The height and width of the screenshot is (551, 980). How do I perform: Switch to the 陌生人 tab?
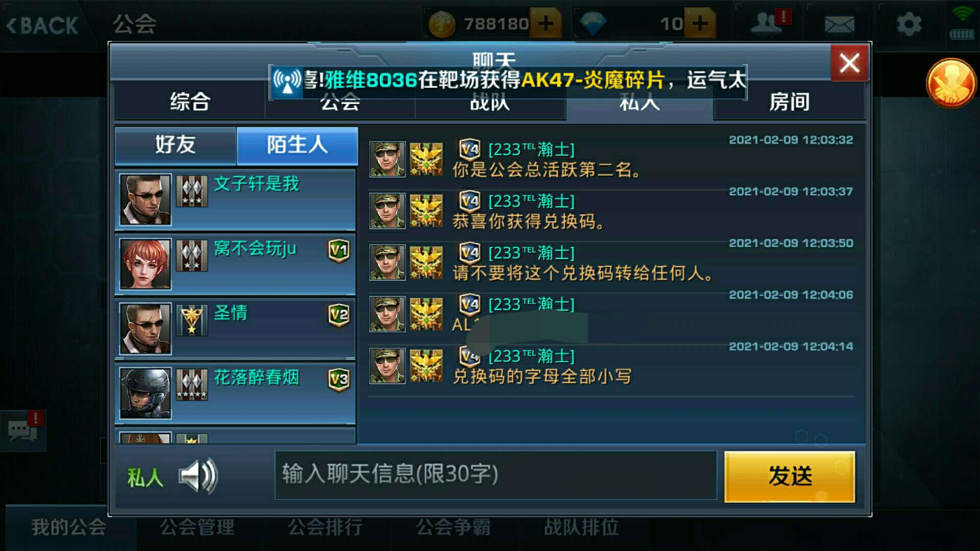[x=297, y=145]
